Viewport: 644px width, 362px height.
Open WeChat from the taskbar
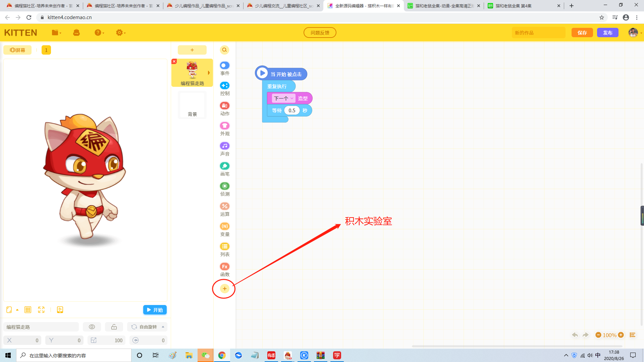(206, 355)
